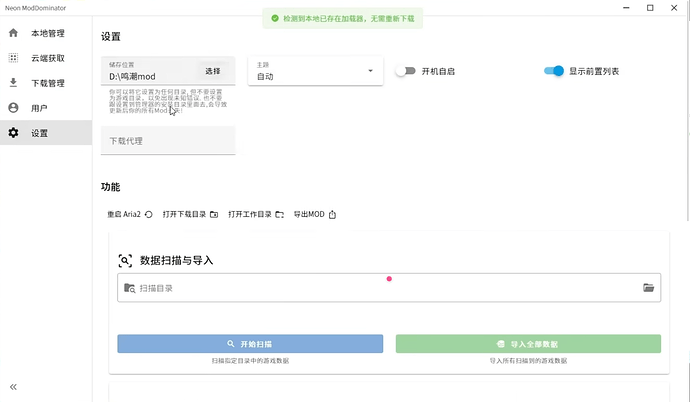
Task: Click the blue 开始扫描 button
Action: pyautogui.click(x=250, y=344)
